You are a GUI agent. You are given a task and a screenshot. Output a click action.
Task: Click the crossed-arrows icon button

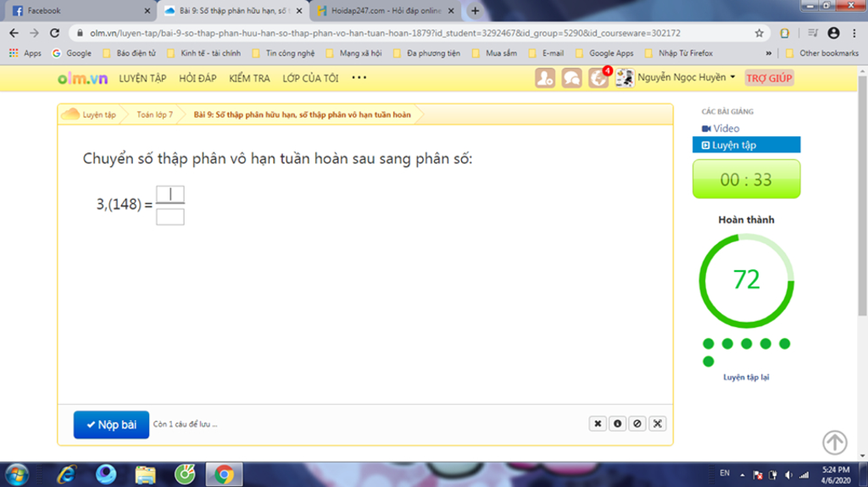click(657, 423)
